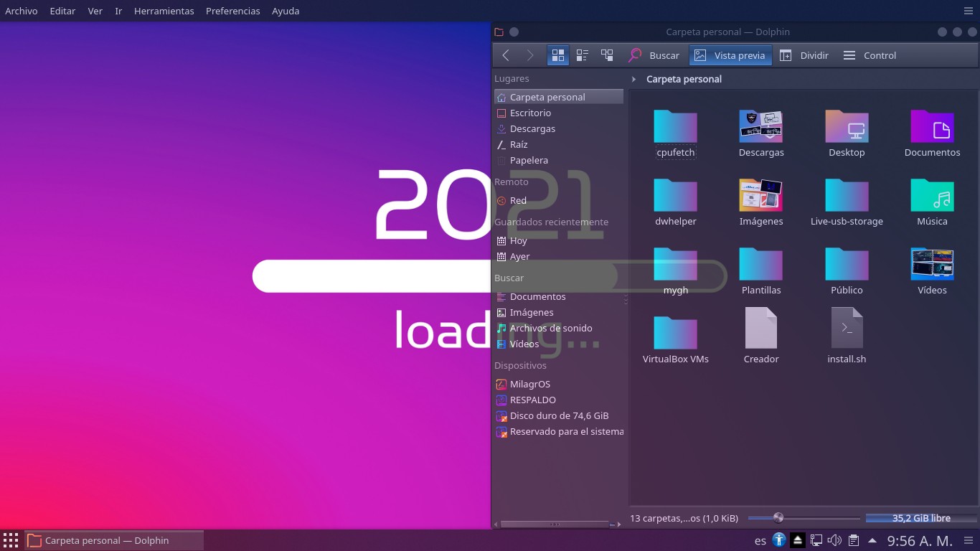
Task: Show hidden system tray icons
Action: coord(872,540)
